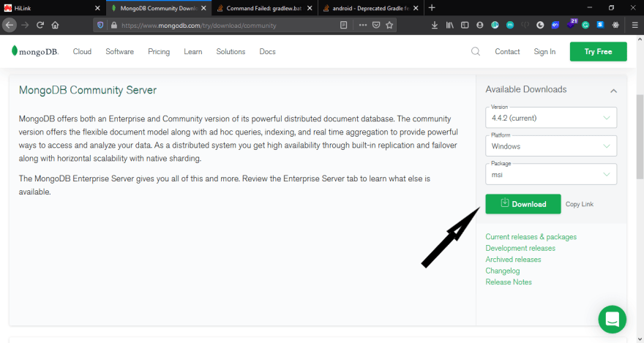Screen dimensions: 644x343
Task: Open the Contact link
Action: (507, 52)
